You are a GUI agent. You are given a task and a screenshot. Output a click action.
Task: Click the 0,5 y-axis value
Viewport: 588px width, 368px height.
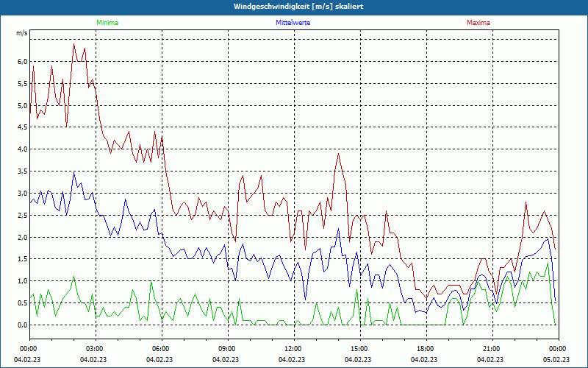[x=23, y=303]
